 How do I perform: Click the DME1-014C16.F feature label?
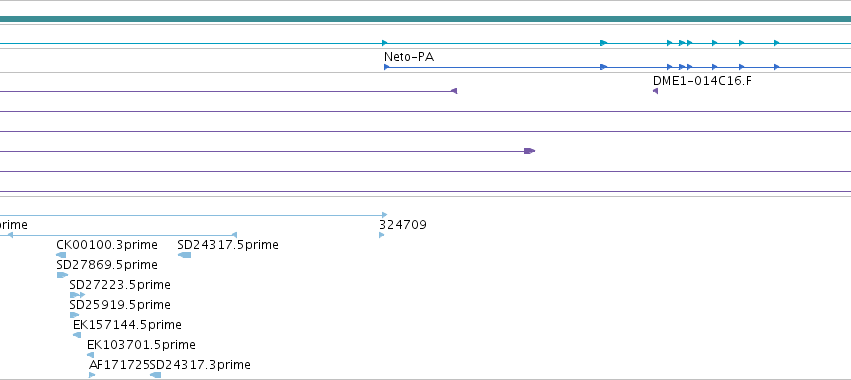[x=702, y=81]
